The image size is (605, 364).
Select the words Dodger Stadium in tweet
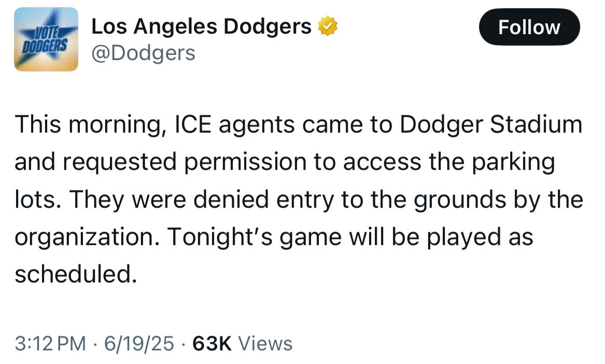(x=491, y=124)
